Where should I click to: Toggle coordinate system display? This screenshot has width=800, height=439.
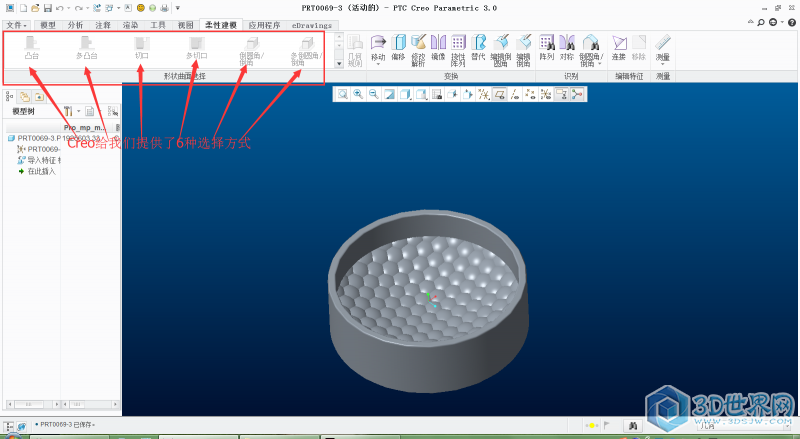(546, 94)
